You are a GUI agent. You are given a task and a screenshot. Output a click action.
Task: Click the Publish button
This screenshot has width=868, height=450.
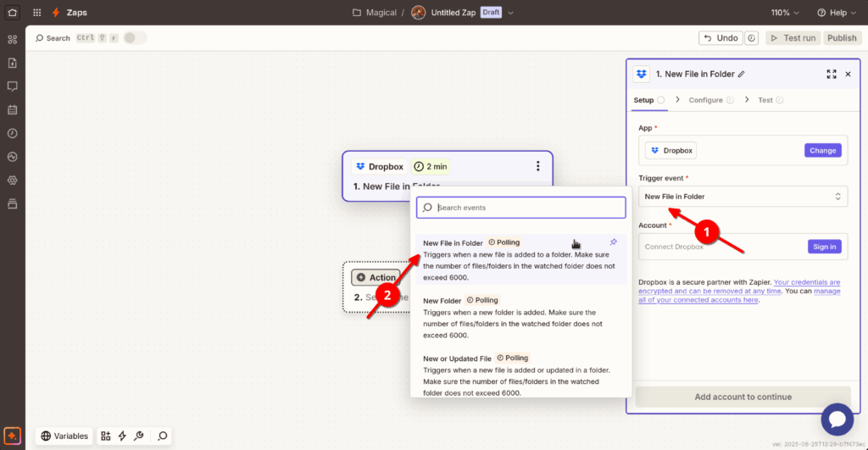(x=842, y=38)
